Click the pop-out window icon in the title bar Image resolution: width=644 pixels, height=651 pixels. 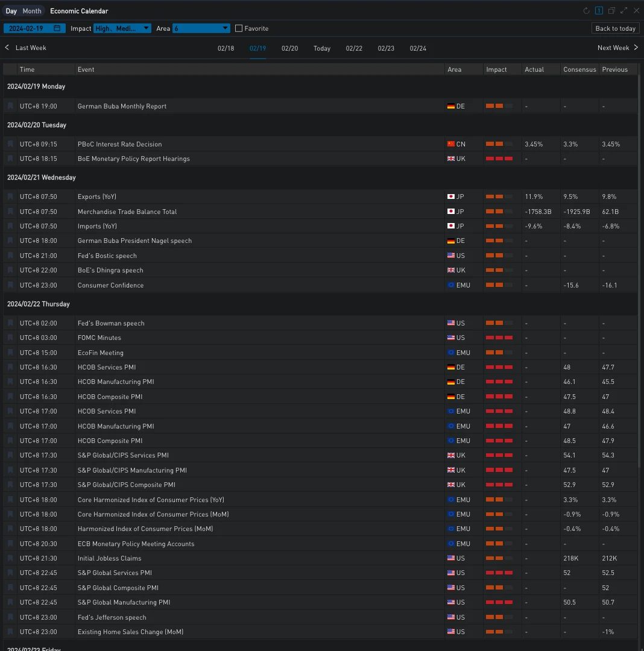point(611,11)
